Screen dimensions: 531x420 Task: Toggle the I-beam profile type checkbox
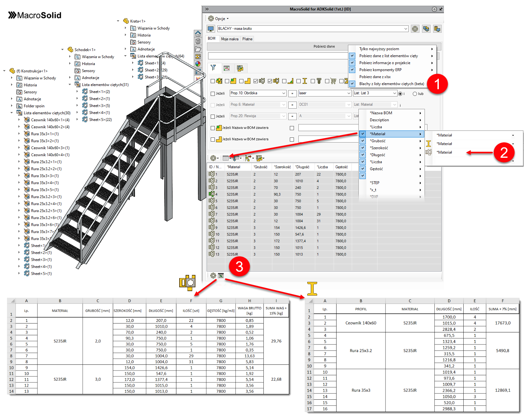[x=298, y=81]
